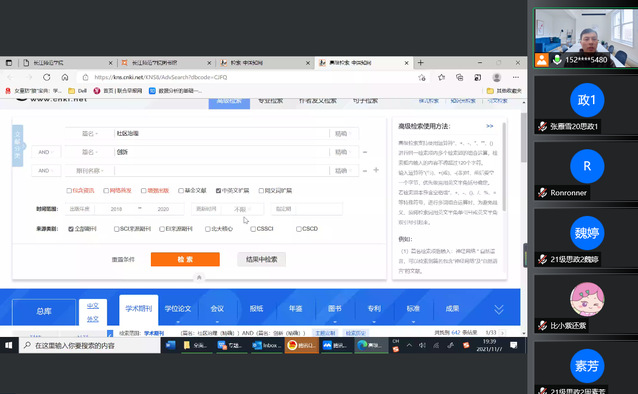The image size is (638, 394).
Task: Enable the 北大核心 source checkbox
Action: 208,229
